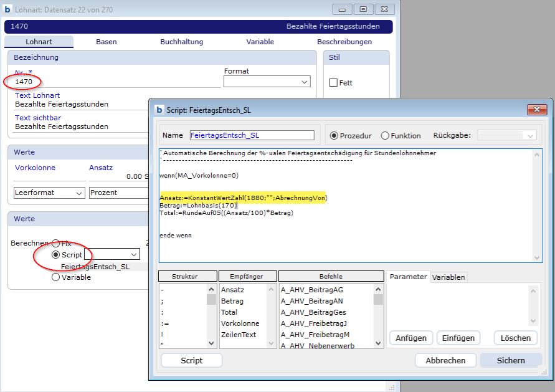
Task: Maximize the Lohnart window
Action: pyautogui.click(x=364, y=9)
